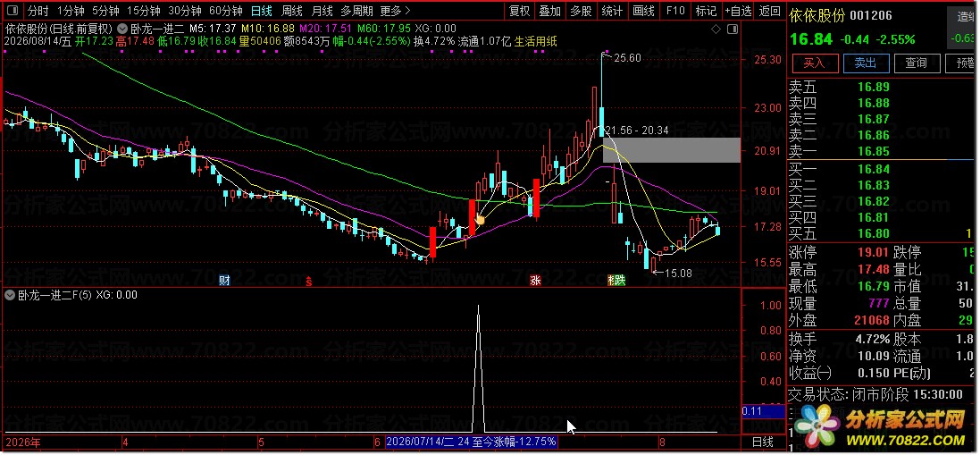Click the 交易状态 闭市阶段 status line
980x455 pixels.
tap(875, 394)
